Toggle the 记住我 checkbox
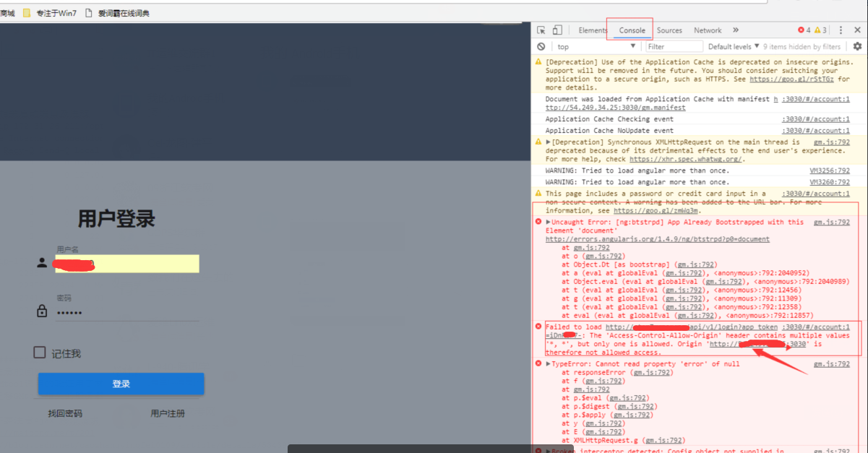Viewport: 868px width, 453px height. [x=40, y=353]
